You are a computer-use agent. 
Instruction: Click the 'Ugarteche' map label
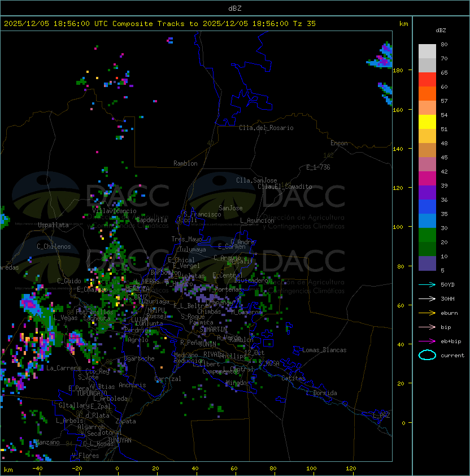point(140,358)
